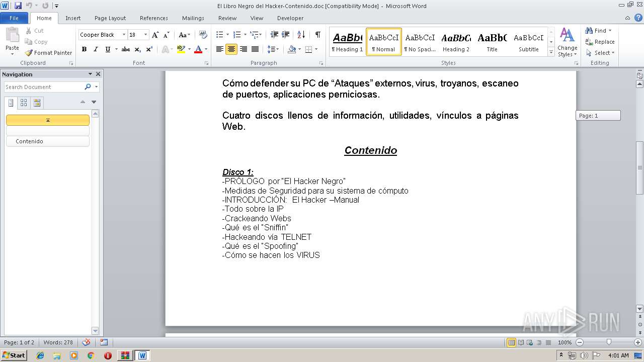Viewport: 644px width, 362px height.
Task: Click font color swatch button
Action: (x=198, y=49)
